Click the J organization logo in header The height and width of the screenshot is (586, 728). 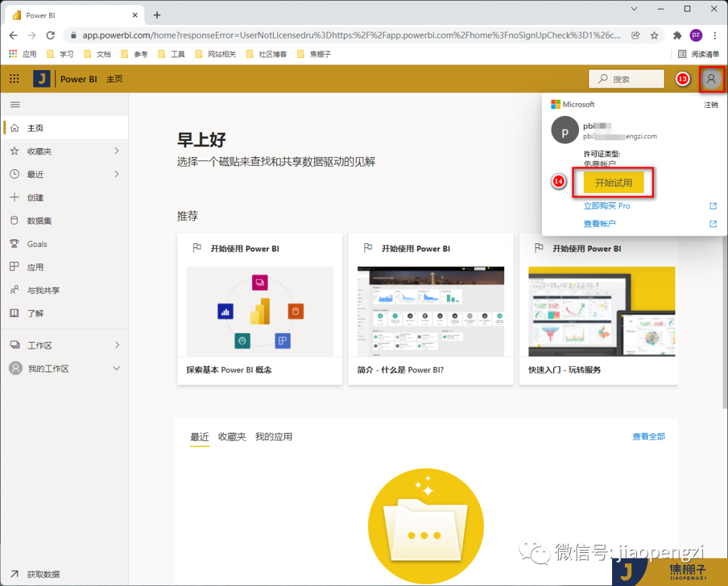point(42,78)
